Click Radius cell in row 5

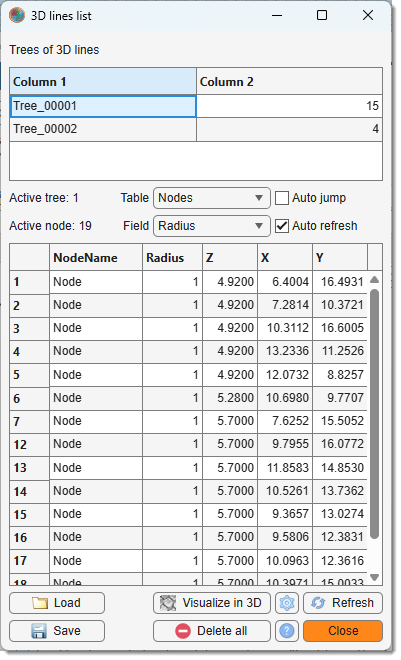tap(173, 375)
